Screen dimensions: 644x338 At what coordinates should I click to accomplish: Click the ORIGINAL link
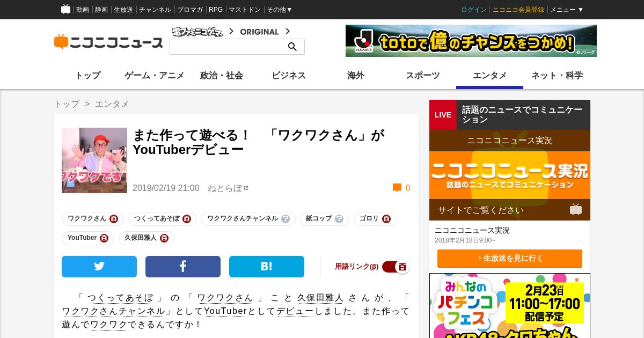point(259,32)
